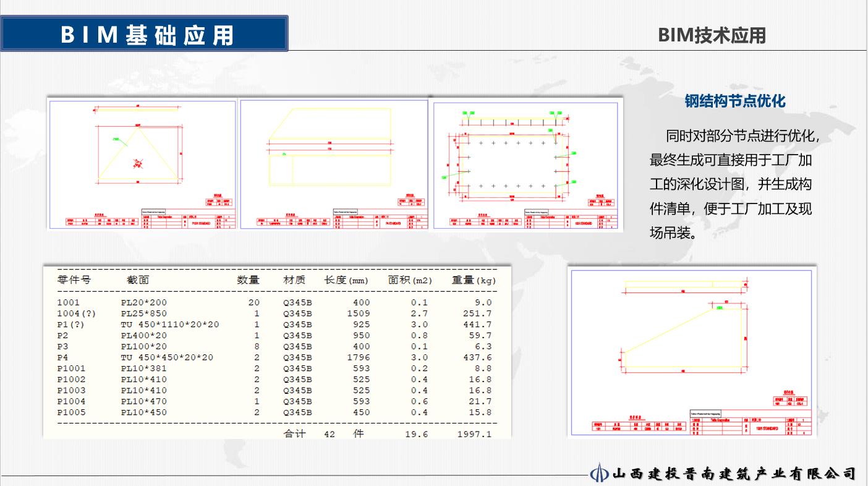Select part number P4 in the table

[62, 357]
